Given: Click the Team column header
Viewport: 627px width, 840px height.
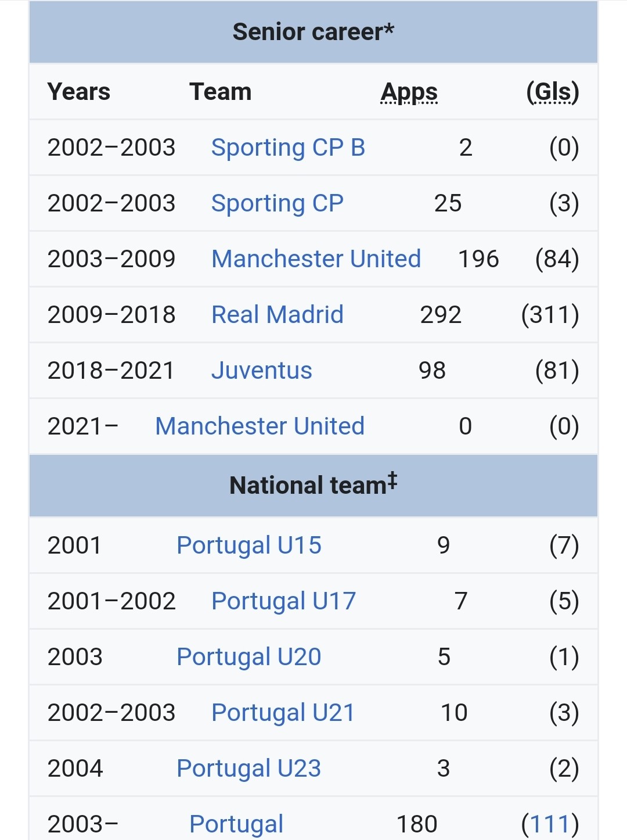Looking at the screenshot, I should point(221,92).
